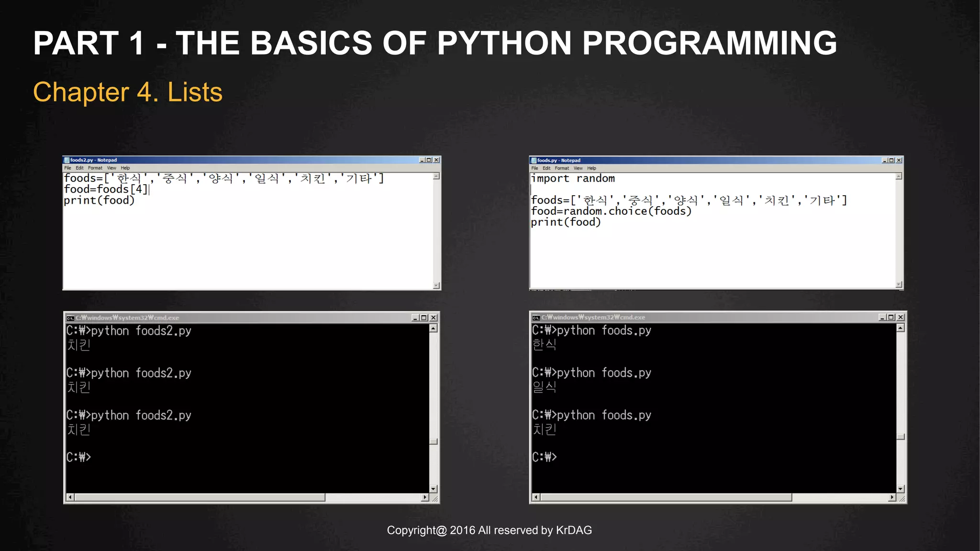980x551 pixels.
Task: Open View menu in foods.py Notepad
Action: [578, 168]
